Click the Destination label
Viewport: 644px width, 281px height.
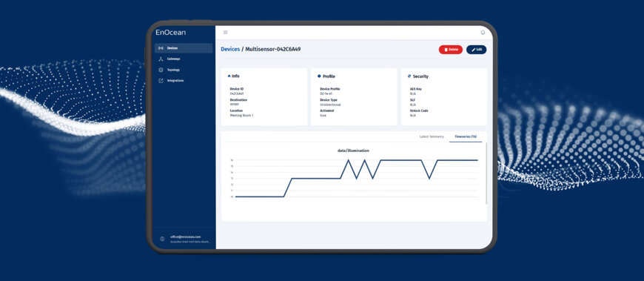[238, 100]
